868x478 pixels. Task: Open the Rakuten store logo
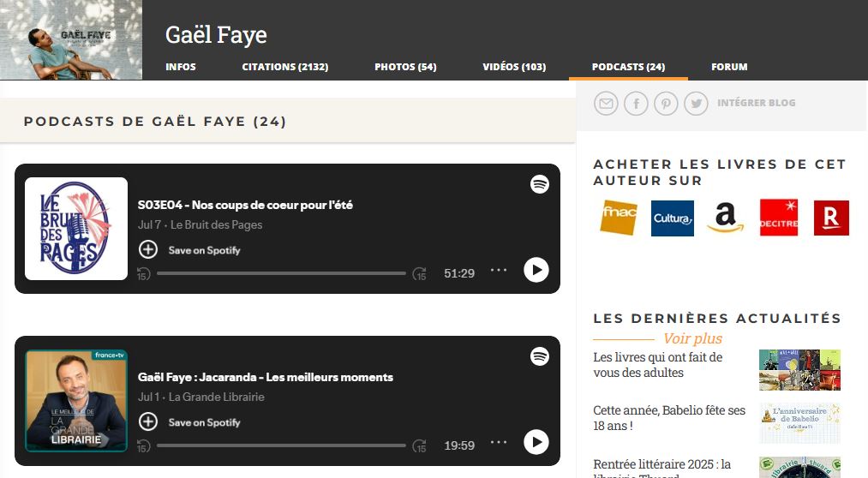[x=831, y=218]
